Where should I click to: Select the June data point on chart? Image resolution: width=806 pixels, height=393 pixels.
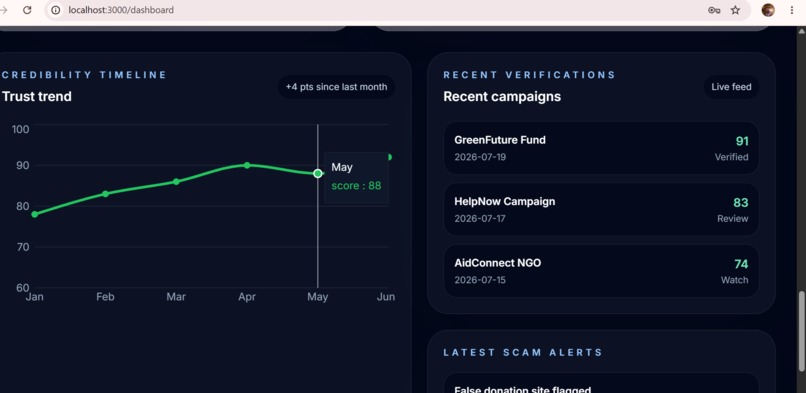click(x=389, y=157)
